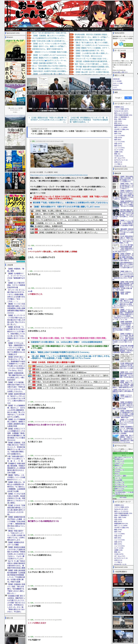Image resolution: width=138 pixels, height=644 pixels.
Task: Open popular article 30 【日航機123便】
Action: (16, 604)
